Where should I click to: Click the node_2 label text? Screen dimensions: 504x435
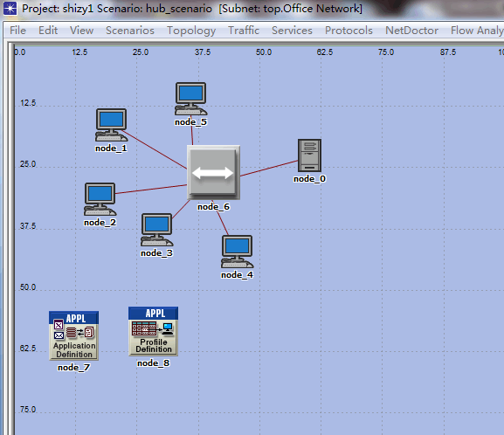tap(100, 223)
